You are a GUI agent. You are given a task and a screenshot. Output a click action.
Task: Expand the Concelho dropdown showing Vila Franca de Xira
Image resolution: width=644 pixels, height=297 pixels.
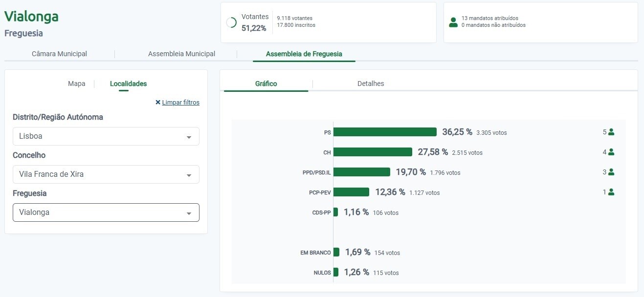point(106,174)
